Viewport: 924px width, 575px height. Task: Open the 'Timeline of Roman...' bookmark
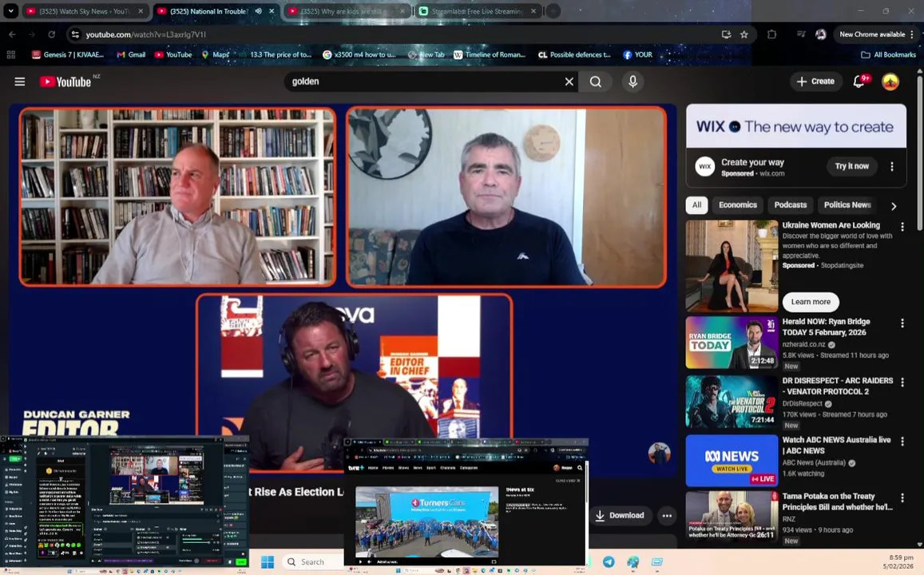click(490, 55)
